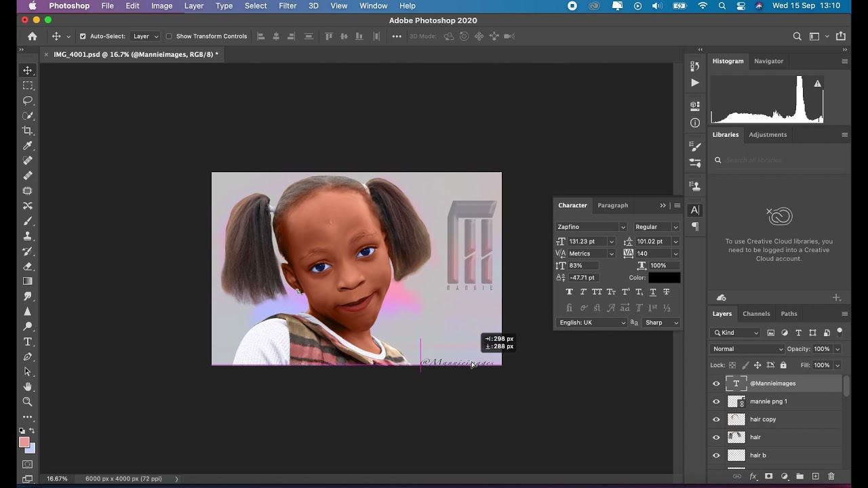
Task: Open the Character panel icon in dock
Action: click(695, 210)
